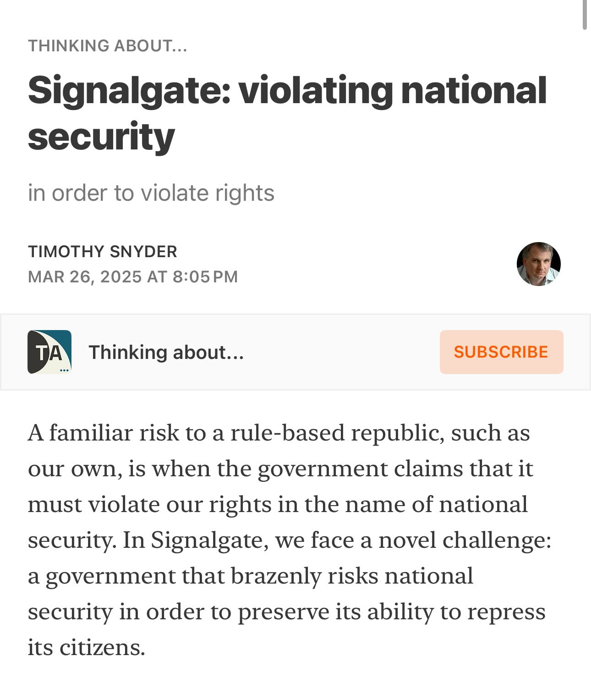This screenshot has height=700, width=591.
Task: Click the 'Thinking about...' publication name in banner
Action: pyautogui.click(x=166, y=352)
